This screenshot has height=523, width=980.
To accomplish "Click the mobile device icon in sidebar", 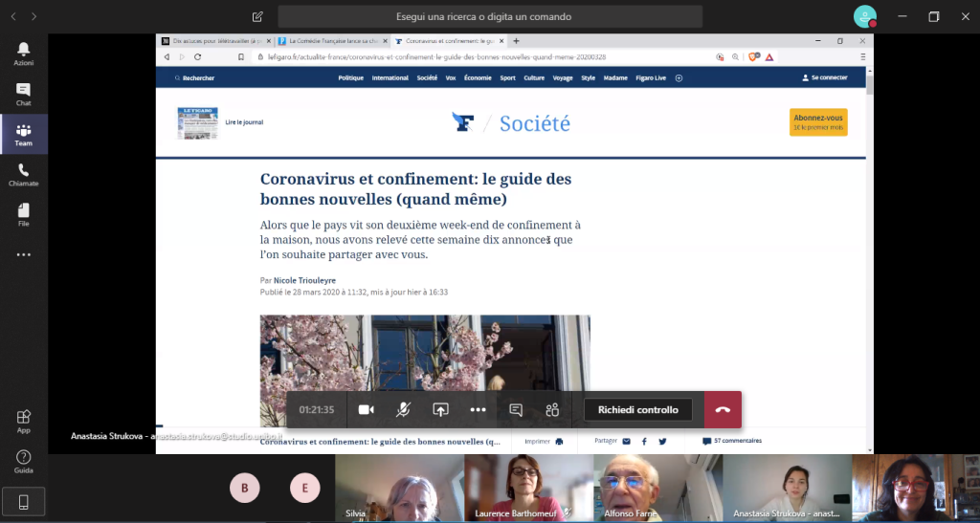I will pos(24,502).
